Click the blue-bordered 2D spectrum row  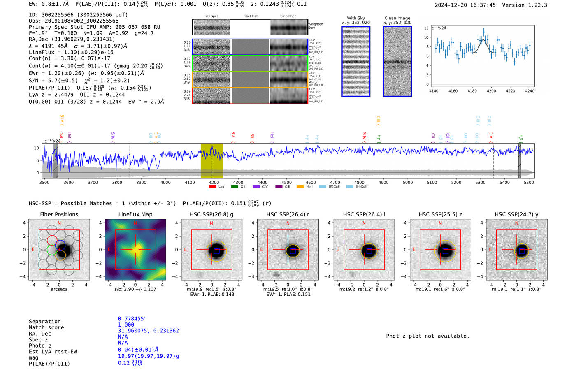click(x=250, y=47)
